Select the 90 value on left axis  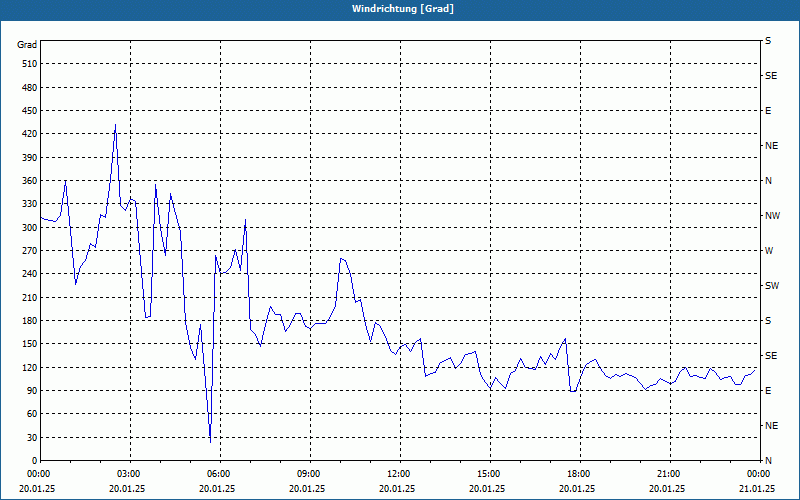(x=32, y=391)
